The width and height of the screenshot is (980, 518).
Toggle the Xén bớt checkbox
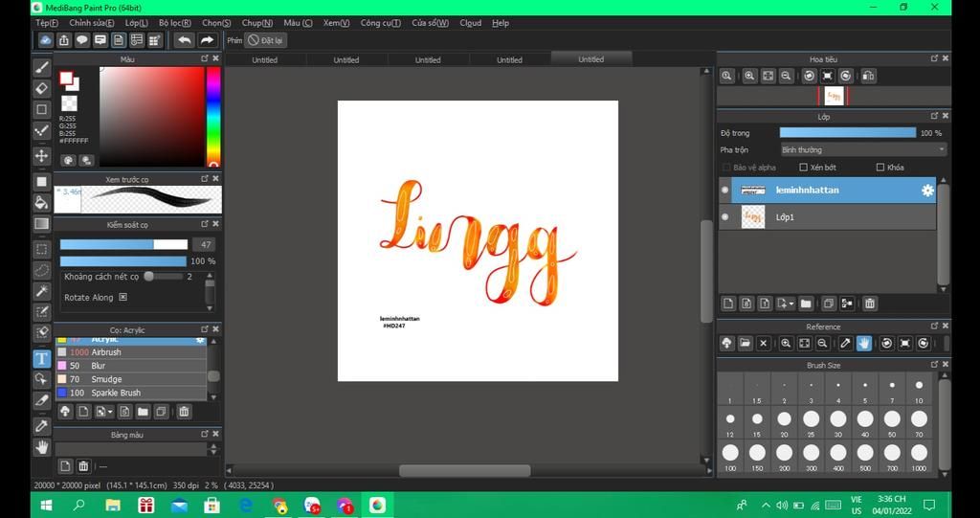click(x=804, y=167)
